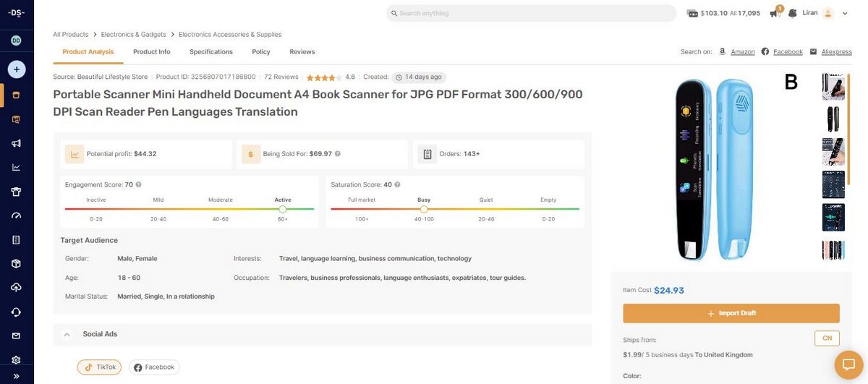Screen dimensions: 868x384
Task: Click inside the Search anything field
Action: pyautogui.click(x=531, y=13)
